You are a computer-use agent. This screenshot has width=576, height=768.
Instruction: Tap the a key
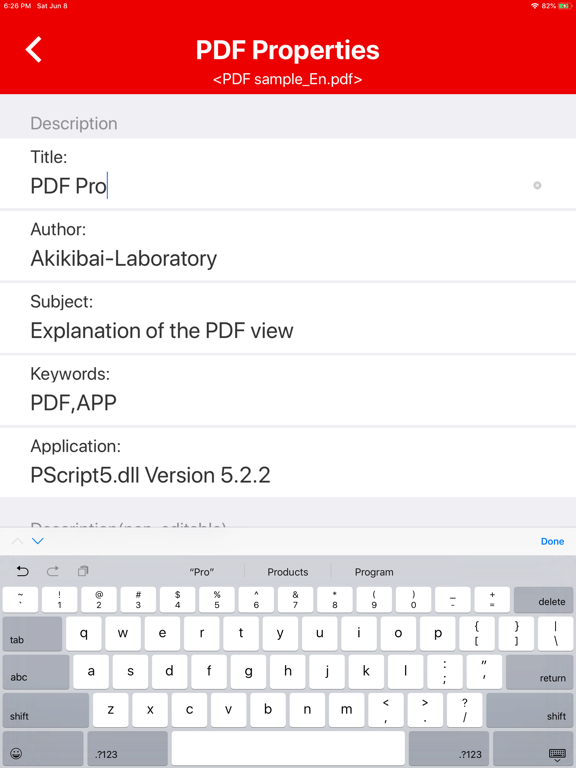91,672
